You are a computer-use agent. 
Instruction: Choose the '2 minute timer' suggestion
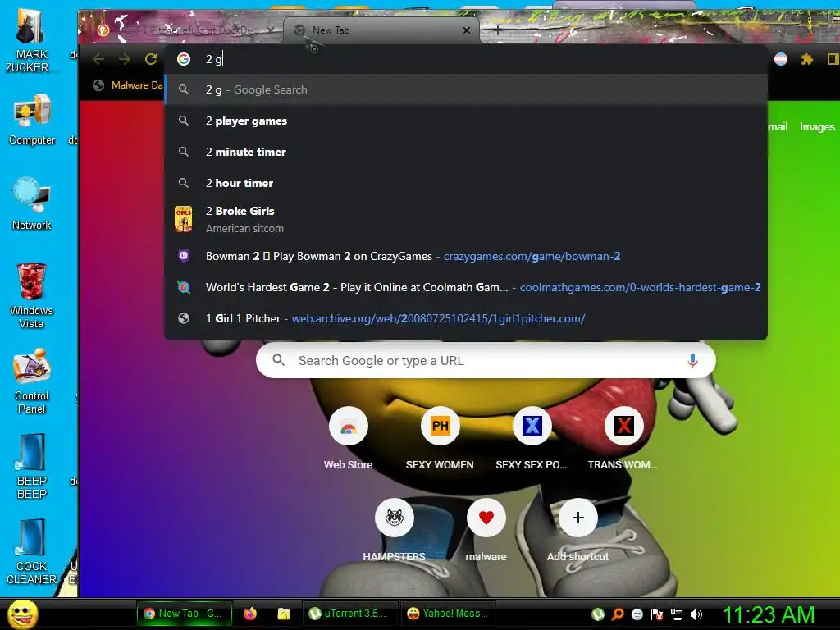[x=466, y=152]
